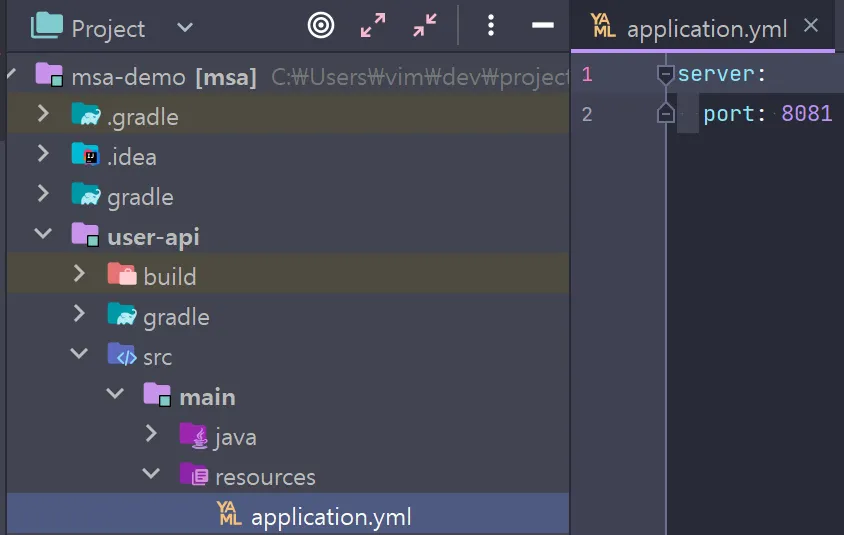Image resolution: width=844 pixels, height=535 pixels.
Task: Open the Project view dropdown
Action: coord(185,27)
